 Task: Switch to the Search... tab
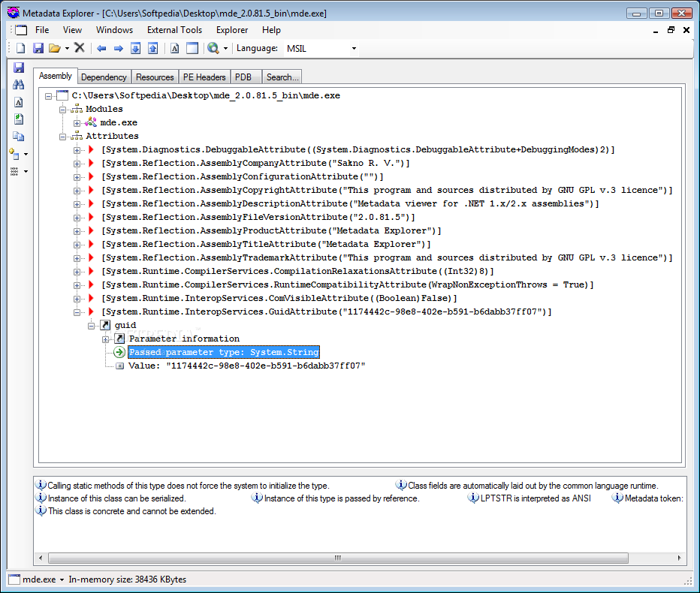tap(282, 77)
